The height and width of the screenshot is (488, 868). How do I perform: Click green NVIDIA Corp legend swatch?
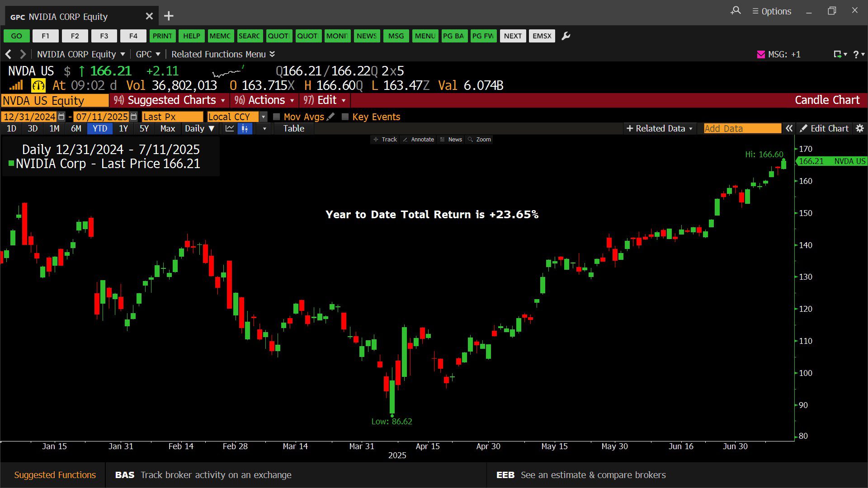[11, 163]
